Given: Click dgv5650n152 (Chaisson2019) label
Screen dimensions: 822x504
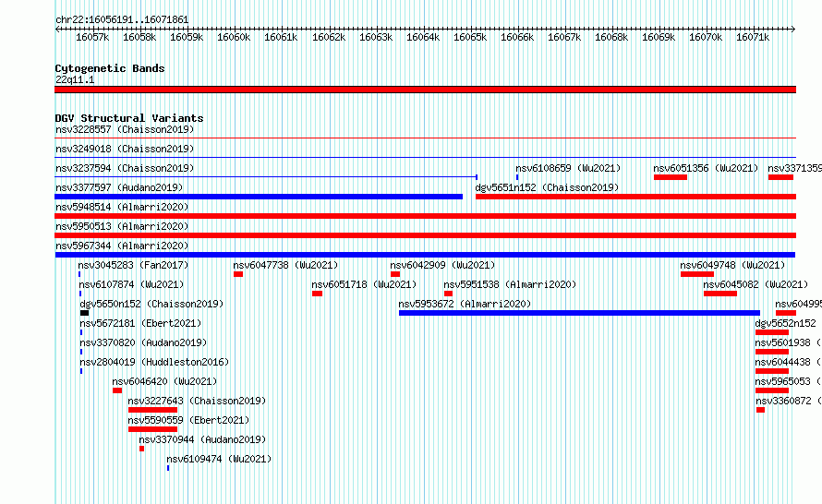Looking at the screenshot, I should (x=152, y=304).
